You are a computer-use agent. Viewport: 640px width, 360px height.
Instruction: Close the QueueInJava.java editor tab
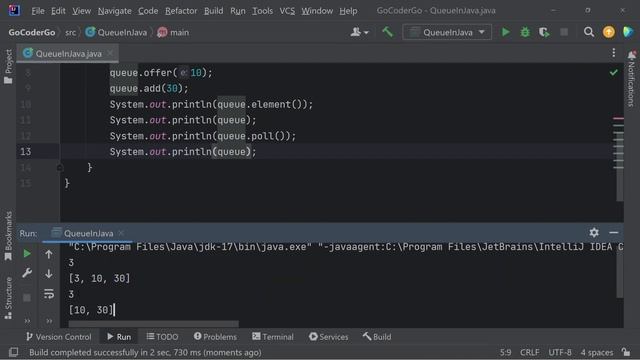click(110, 53)
